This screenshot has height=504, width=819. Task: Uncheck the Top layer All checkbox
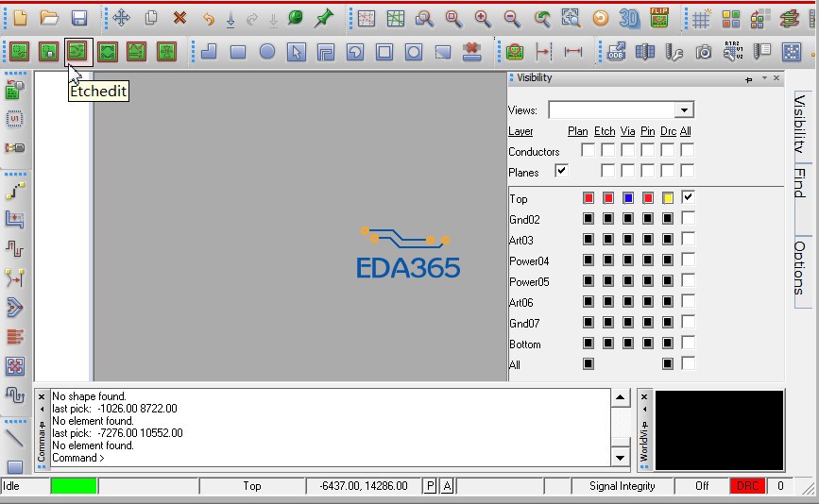688,197
